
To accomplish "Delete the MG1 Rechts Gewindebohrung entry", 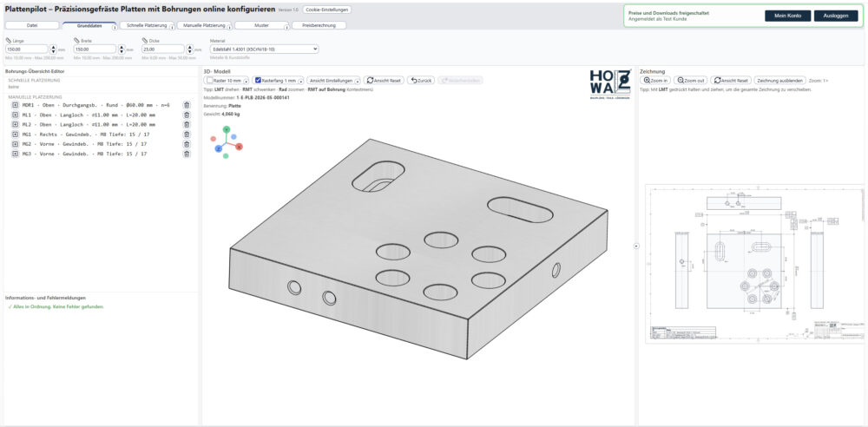I will pos(187,134).
